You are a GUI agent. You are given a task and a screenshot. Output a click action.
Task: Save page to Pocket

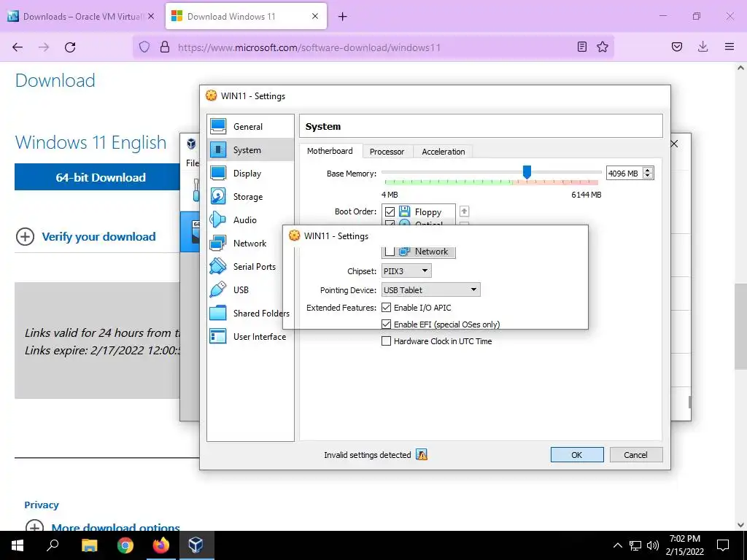point(677,47)
